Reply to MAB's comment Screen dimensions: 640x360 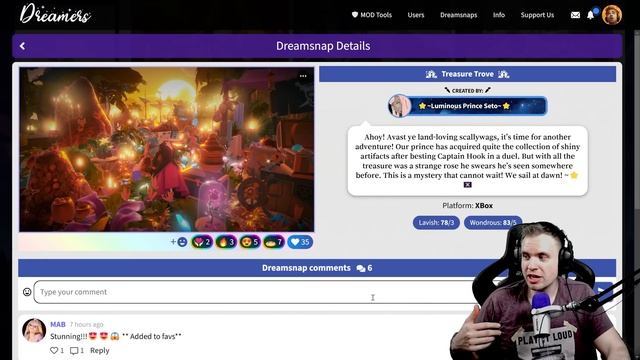(x=100, y=351)
